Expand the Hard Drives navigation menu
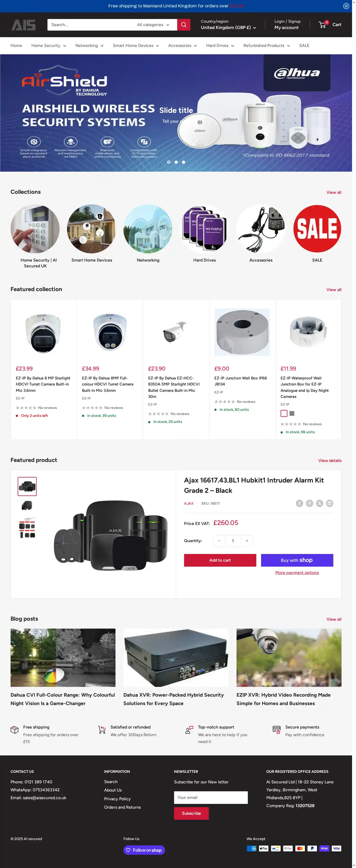The height and width of the screenshot is (868, 356). [220, 46]
